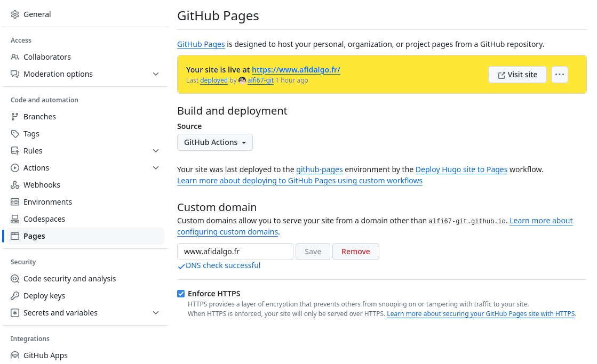Learn more about deploying with custom workflows
This screenshot has width=597, height=364.
point(300,181)
